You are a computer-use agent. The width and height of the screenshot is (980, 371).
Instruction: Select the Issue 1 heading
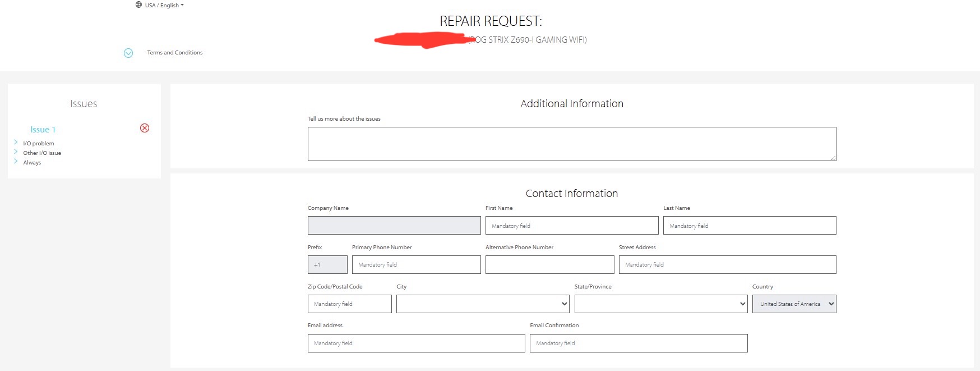tap(43, 130)
